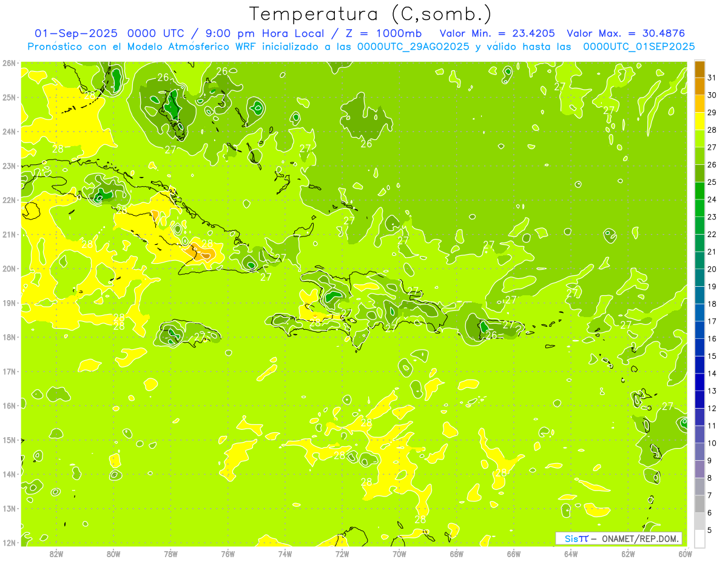728x562 pixels.
Task: Pick the topmost legend swatch above 31
Action: 700,69
